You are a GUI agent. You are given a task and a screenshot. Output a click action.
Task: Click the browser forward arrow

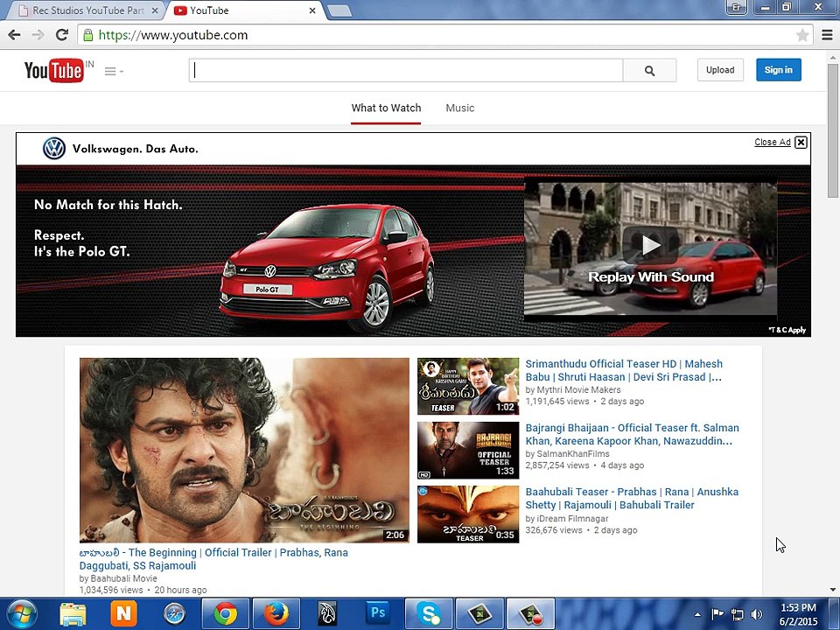(38, 35)
